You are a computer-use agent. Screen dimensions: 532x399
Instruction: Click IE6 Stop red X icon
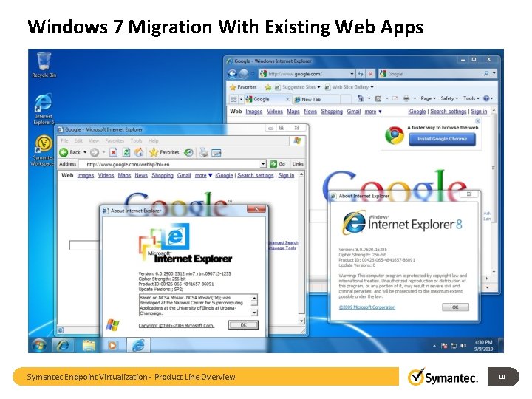(x=114, y=152)
